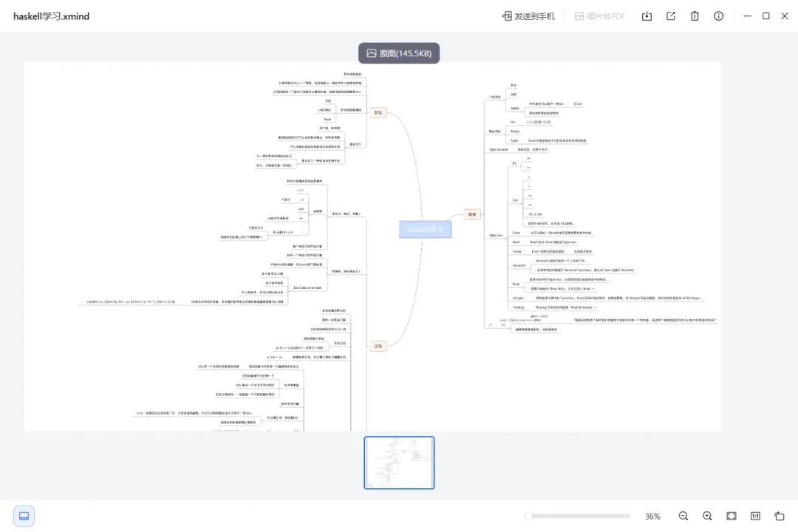Save the image with download icon
This screenshot has height=532, width=798.
647,16
